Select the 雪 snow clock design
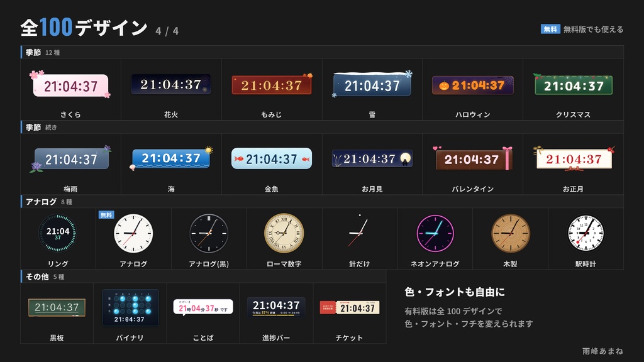 (x=372, y=84)
